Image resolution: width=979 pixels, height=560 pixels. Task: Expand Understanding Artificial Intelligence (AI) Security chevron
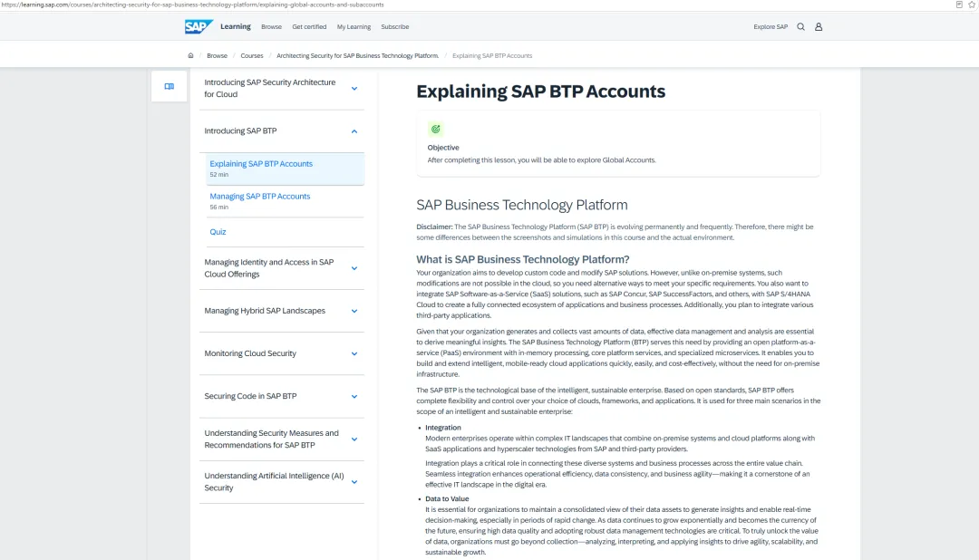tap(354, 482)
